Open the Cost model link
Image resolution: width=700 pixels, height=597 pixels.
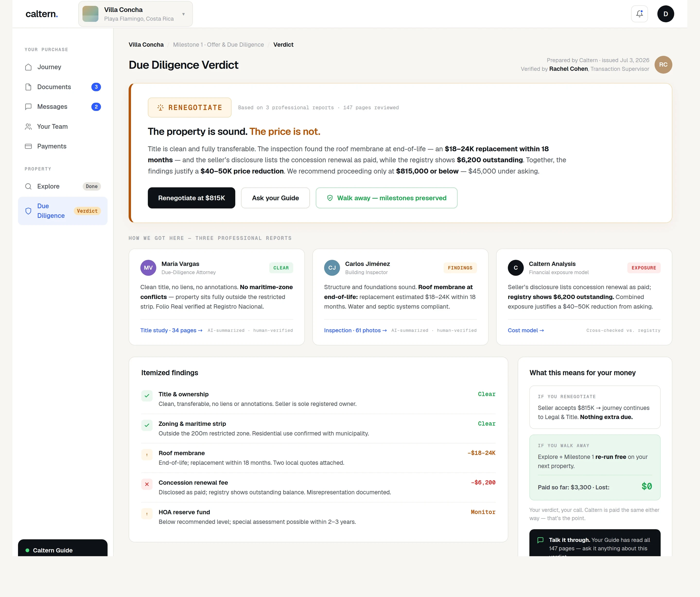526,330
